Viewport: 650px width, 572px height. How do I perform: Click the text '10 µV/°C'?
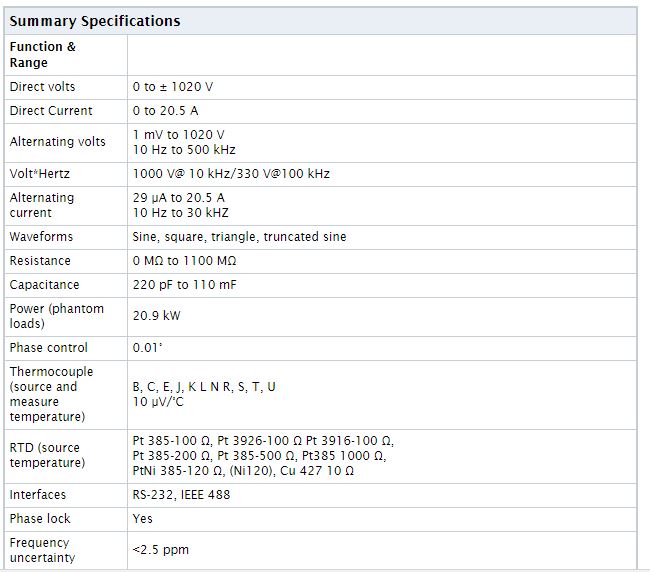click(x=158, y=402)
